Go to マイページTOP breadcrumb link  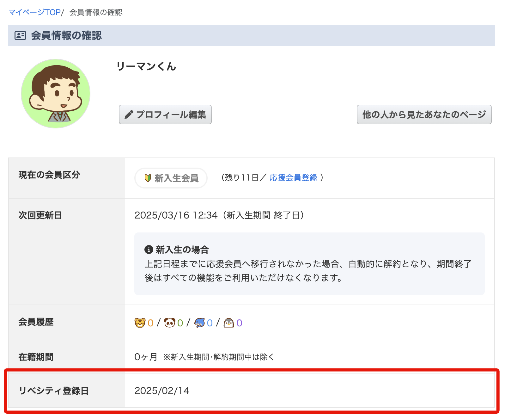point(34,12)
